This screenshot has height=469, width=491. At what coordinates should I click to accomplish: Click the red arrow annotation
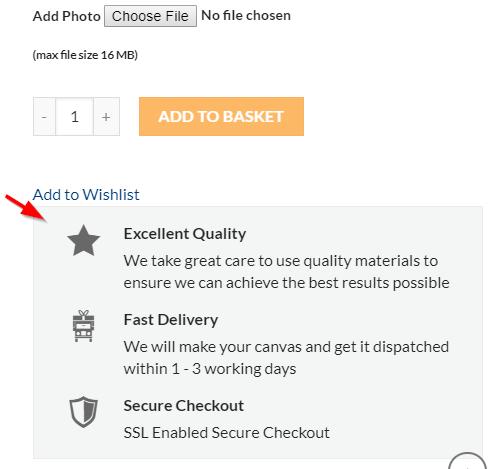point(26,208)
